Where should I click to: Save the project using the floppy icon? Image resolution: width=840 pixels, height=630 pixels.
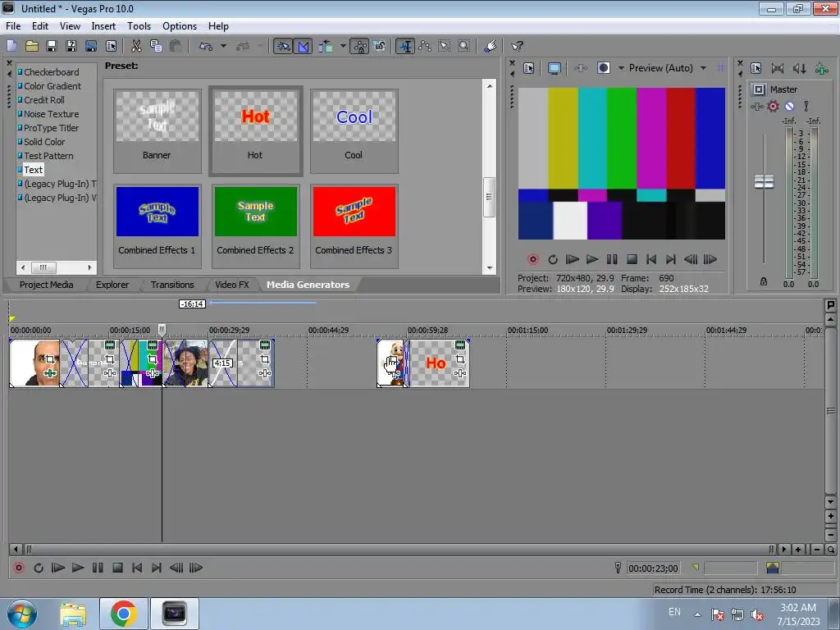click(x=52, y=46)
